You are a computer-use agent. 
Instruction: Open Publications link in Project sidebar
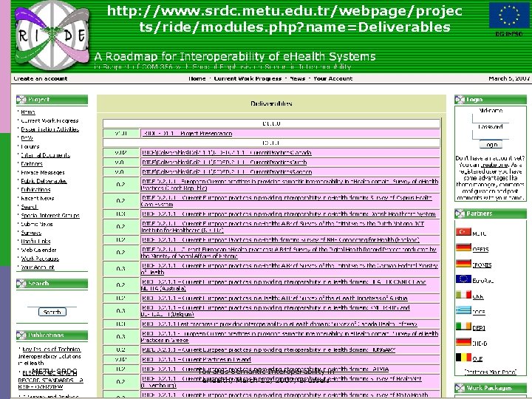tap(35, 190)
